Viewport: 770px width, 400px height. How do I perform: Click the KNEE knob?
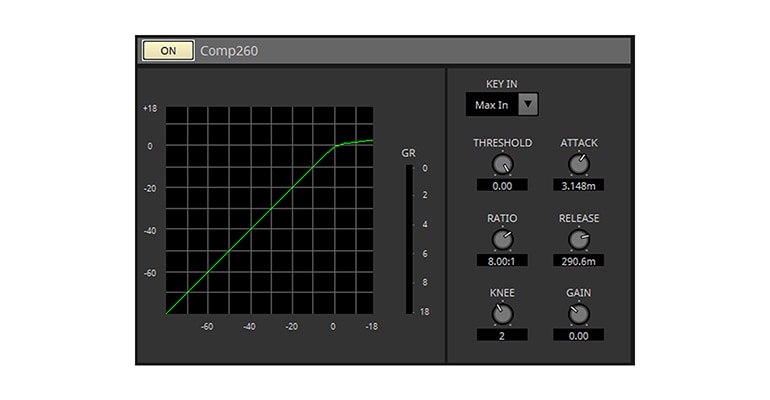tap(503, 314)
